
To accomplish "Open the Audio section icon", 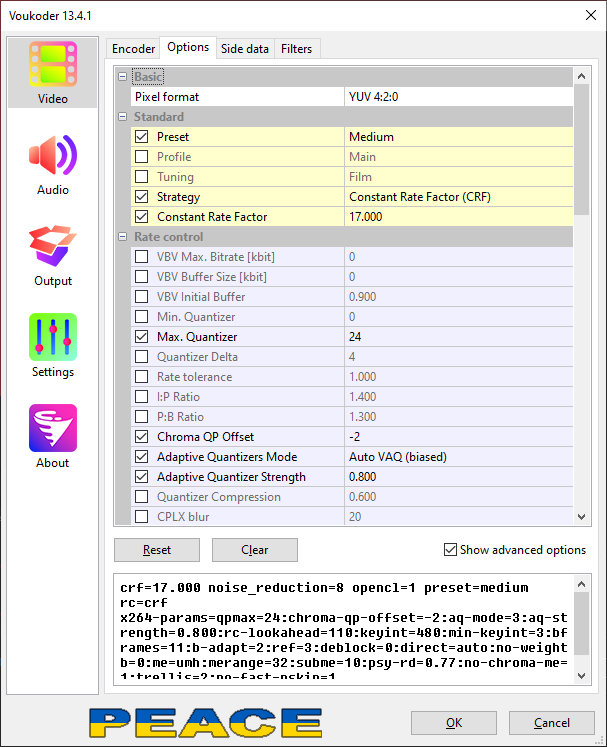I will 53,157.
